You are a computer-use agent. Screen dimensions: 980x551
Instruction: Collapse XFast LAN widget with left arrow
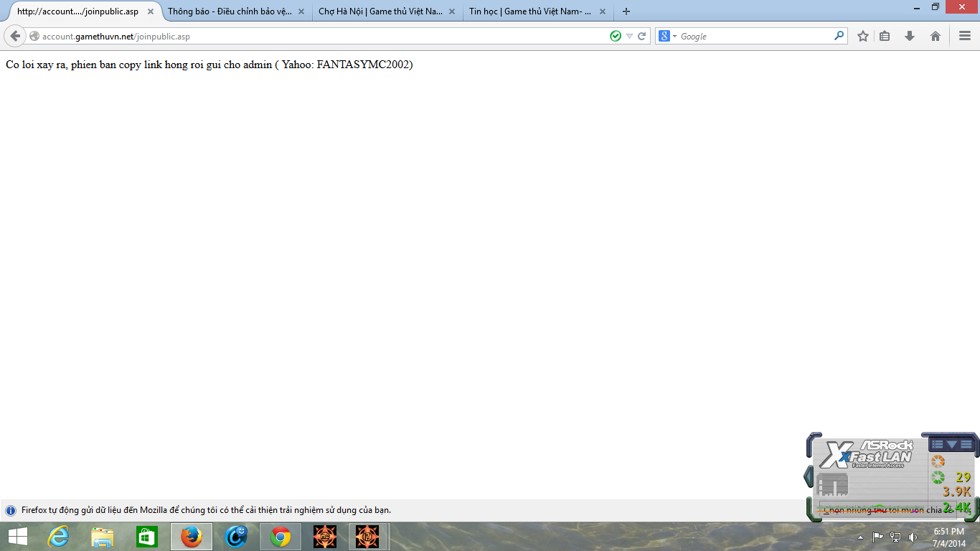[809, 476]
